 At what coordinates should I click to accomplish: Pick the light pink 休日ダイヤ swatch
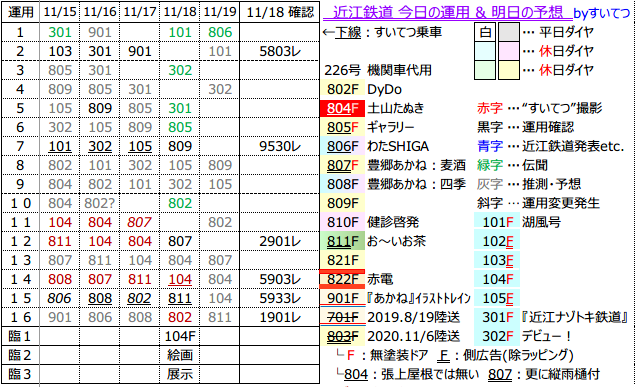pos(509,51)
